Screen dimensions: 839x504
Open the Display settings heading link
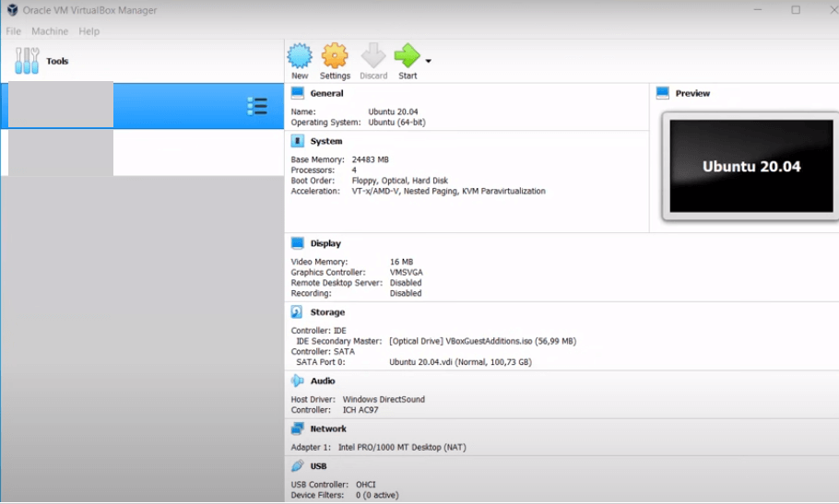325,243
